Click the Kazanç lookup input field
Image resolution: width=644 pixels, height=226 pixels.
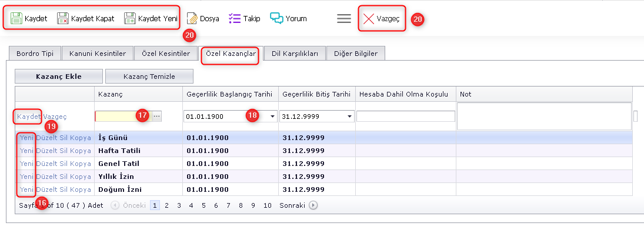[124, 117]
